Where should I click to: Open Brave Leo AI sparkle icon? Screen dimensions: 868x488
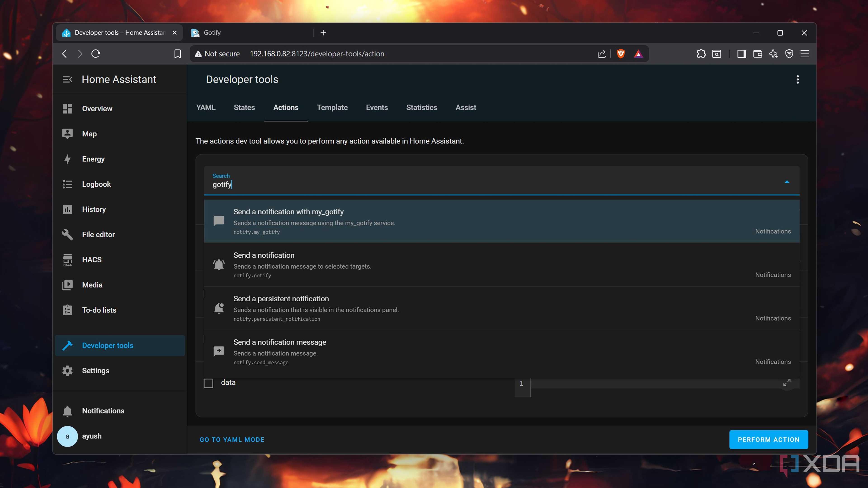click(x=773, y=54)
